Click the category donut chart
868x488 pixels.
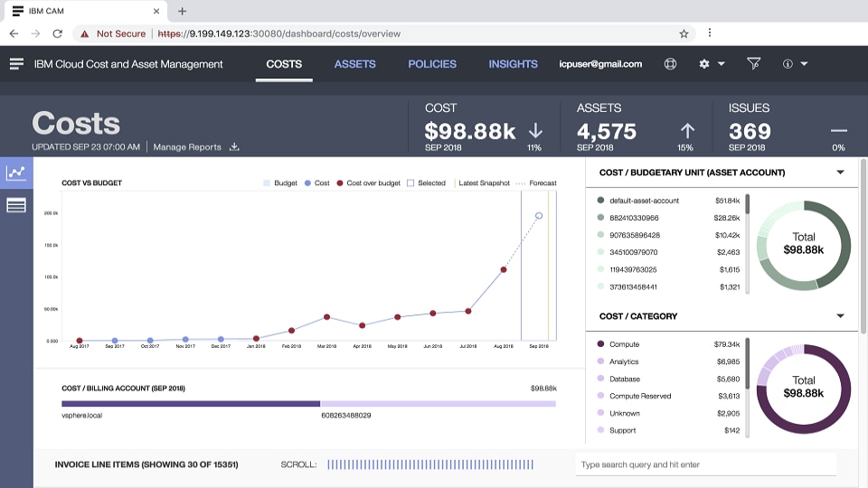803,389
